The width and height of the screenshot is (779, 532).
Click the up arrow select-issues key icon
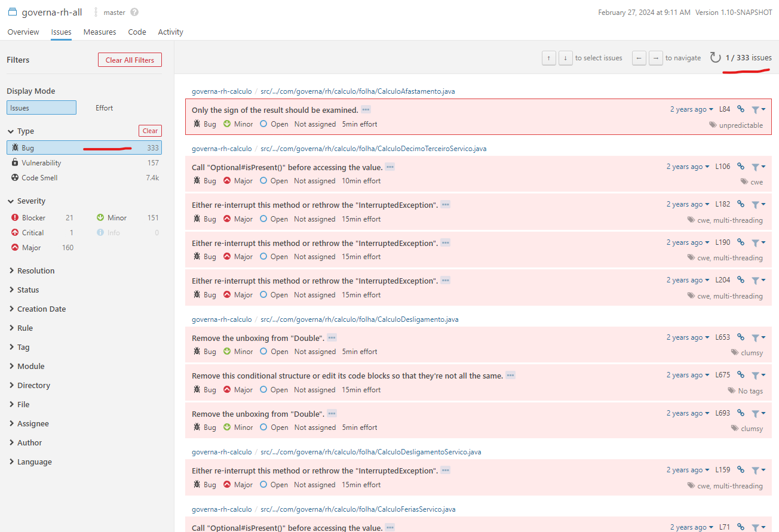549,58
